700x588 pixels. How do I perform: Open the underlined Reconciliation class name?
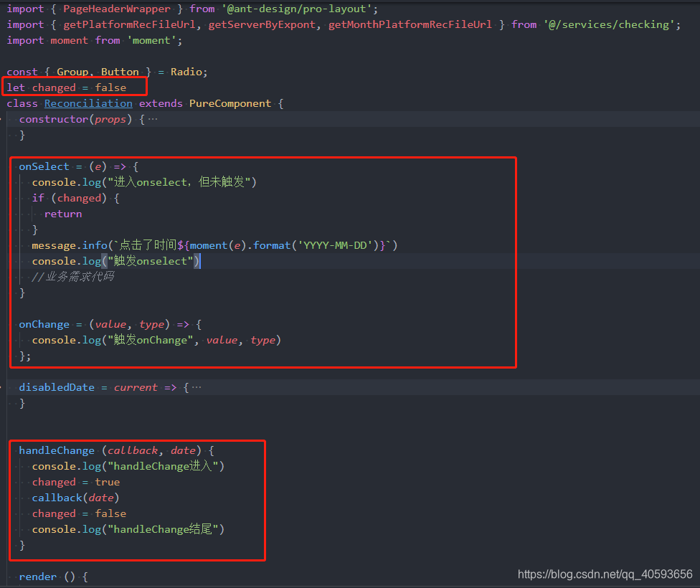coord(88,103)
